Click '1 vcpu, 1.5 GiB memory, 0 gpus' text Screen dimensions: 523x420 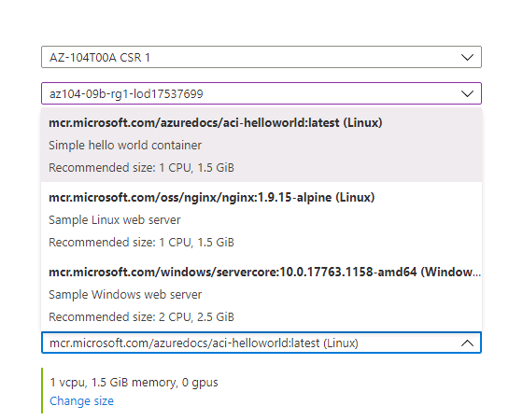click(x=134, y=383)
